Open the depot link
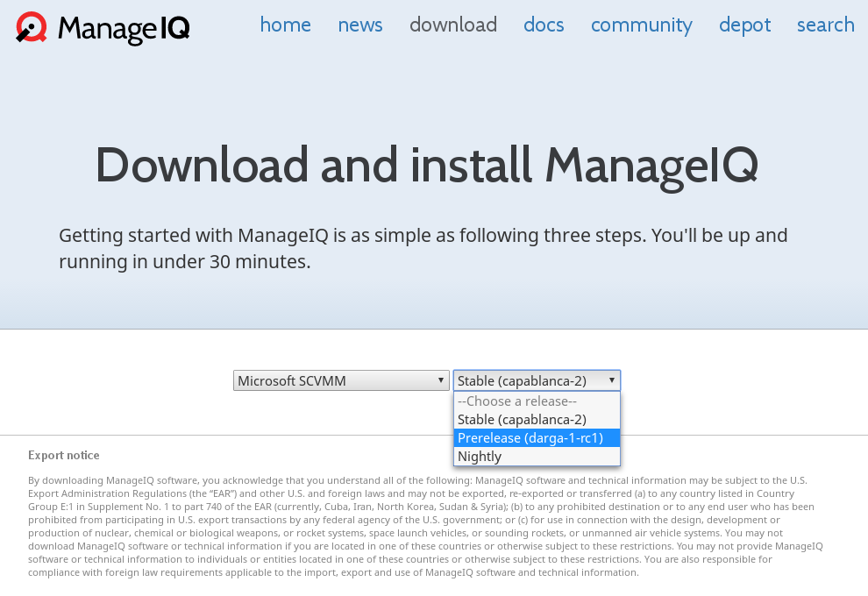 [744, 25]
